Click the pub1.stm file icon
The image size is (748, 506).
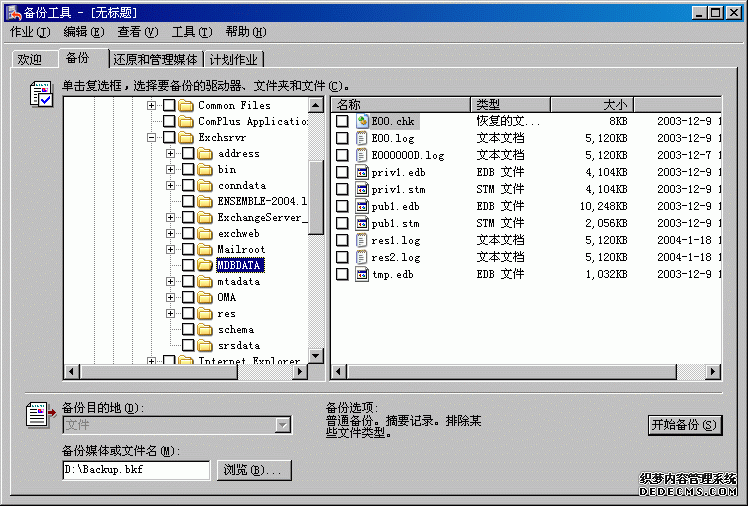tap(362, 223)
